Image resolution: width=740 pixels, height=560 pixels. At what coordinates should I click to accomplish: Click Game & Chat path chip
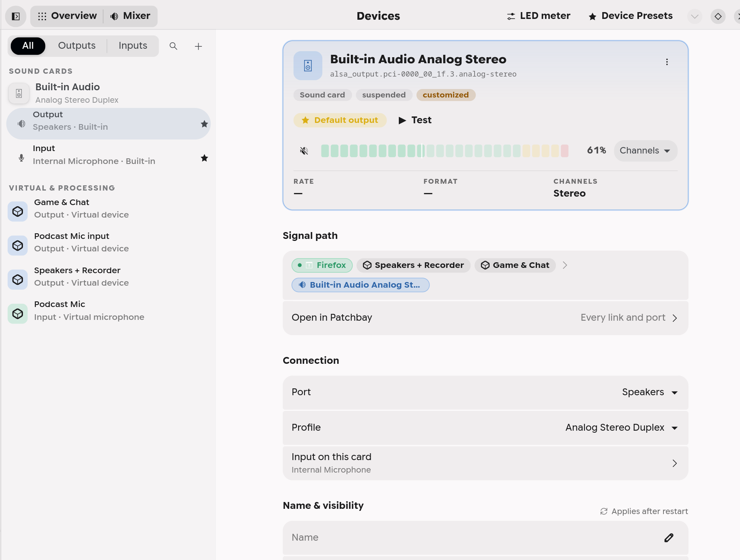515,265
